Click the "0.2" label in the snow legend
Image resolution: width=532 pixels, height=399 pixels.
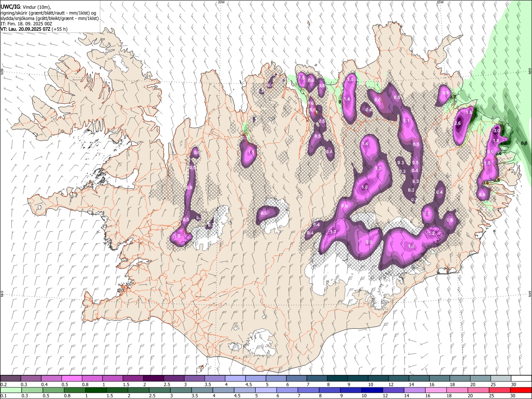(x=4, y=385)
